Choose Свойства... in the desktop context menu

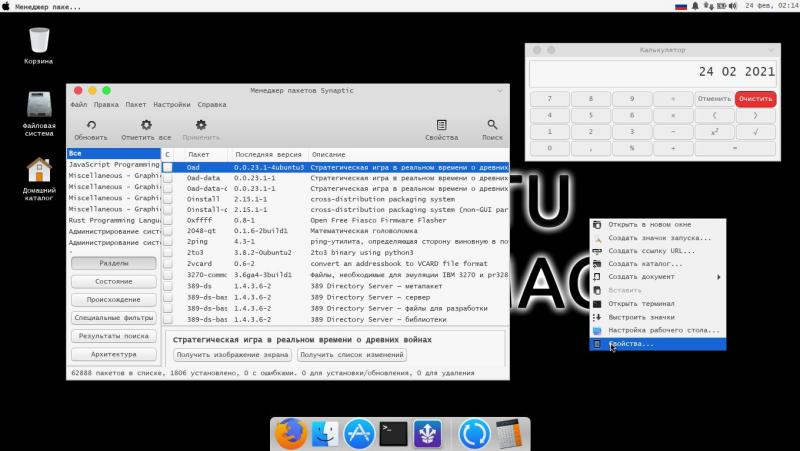[631, 344]
